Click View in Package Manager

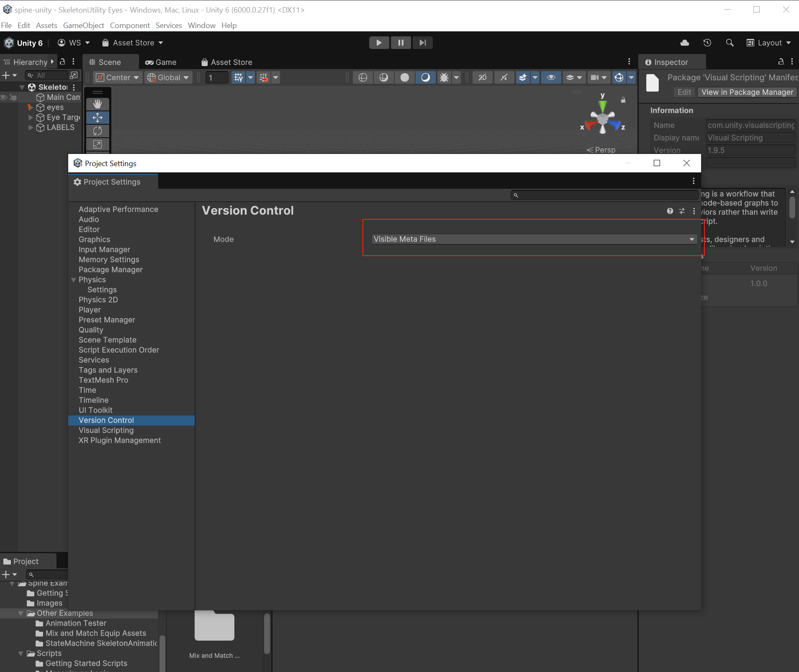pyautogui.click(x=747, y=92)
